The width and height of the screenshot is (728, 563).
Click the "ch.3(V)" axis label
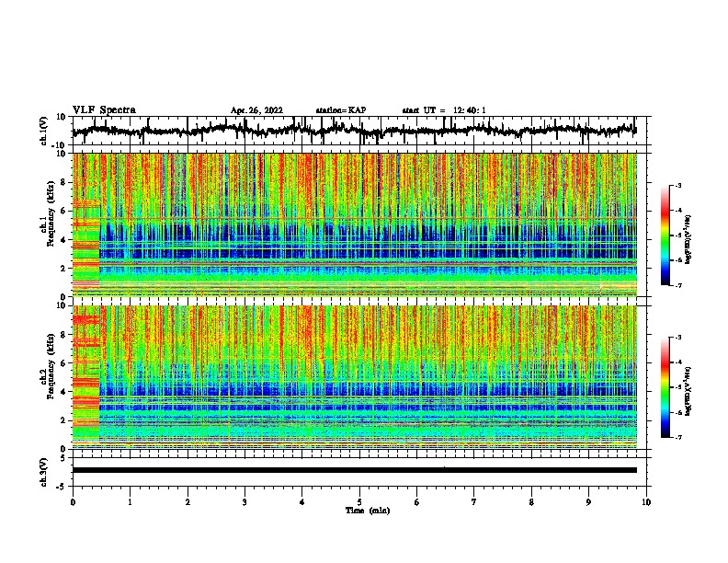tap(44, 472)
